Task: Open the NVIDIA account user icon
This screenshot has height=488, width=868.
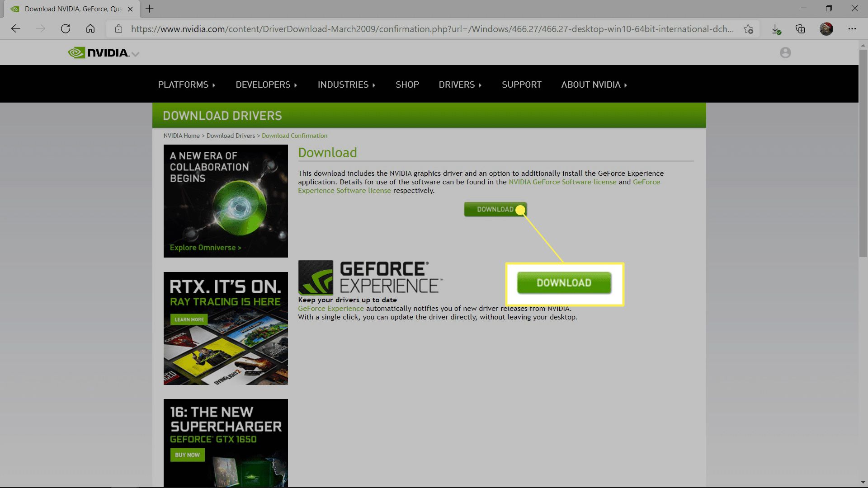Action: (785, 53)
